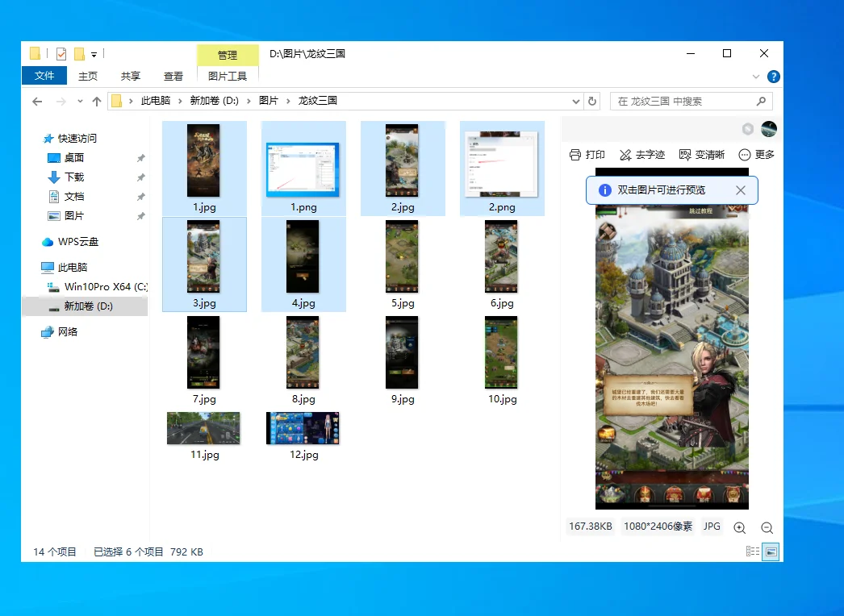Open 网络 in the navigation pane

pyautogui.click(x=59, y=332)
